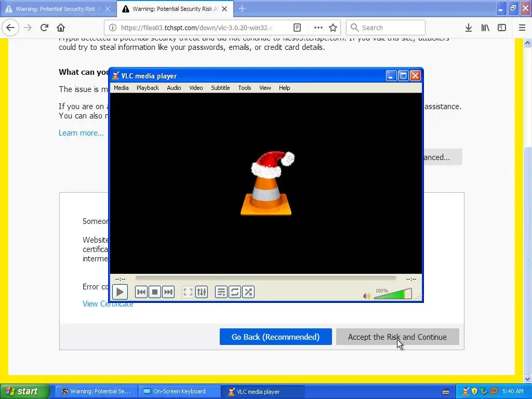
Task: Click the VLC Play button
Action: 120,292
